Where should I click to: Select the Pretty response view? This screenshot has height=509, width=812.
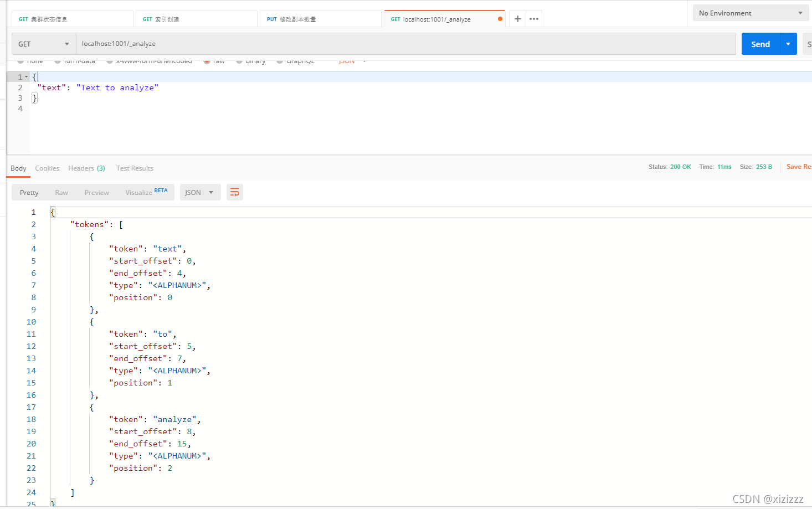pos(29,192)
